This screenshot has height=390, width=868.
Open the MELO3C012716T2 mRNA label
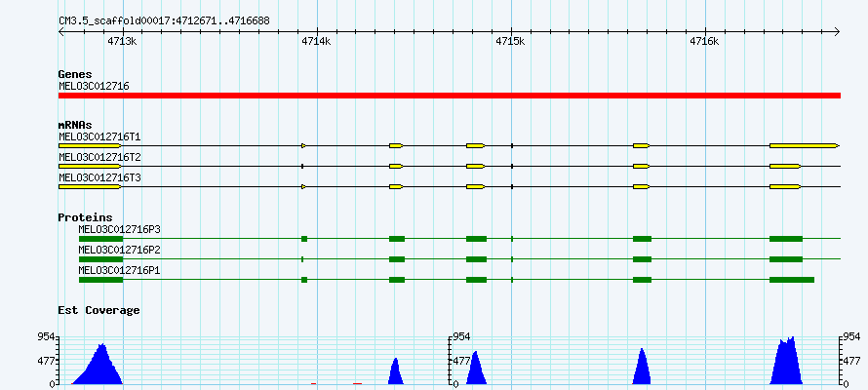pyautogui.click(x=99, y=157)
